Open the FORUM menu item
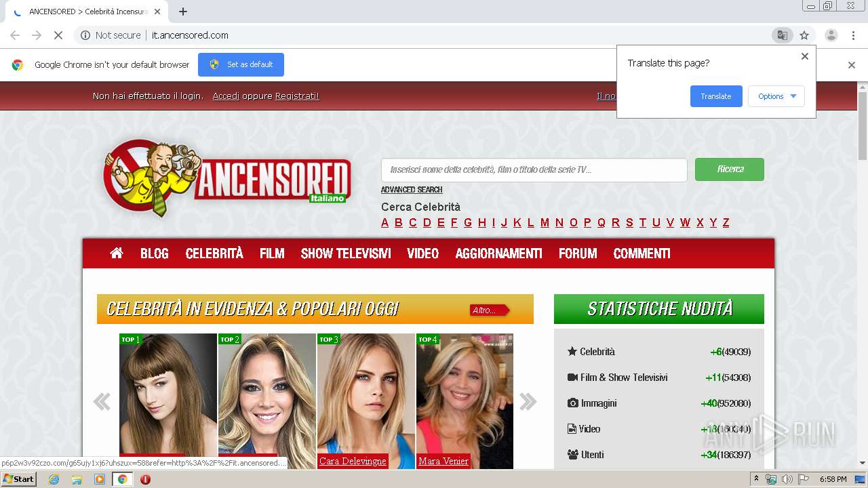 (578, 253)
